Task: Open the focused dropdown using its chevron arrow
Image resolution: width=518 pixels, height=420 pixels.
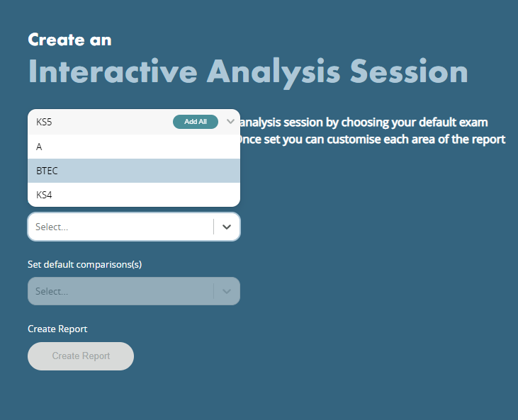Action: 227,227
